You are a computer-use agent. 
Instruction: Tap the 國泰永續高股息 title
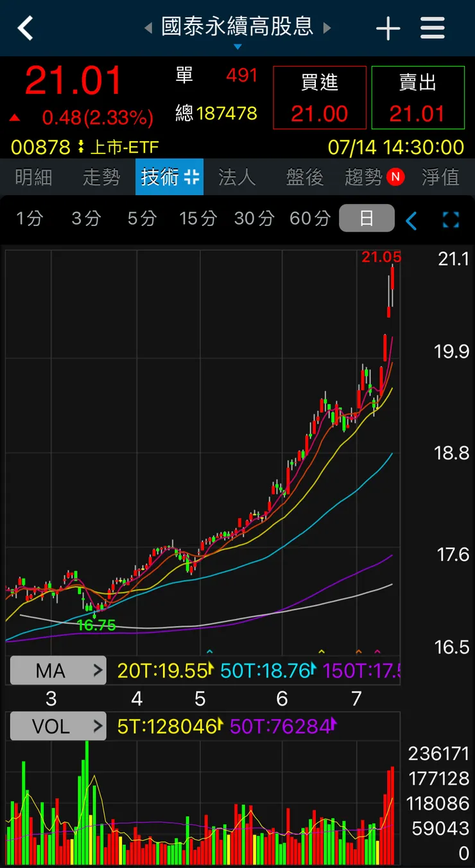[237, 26]
